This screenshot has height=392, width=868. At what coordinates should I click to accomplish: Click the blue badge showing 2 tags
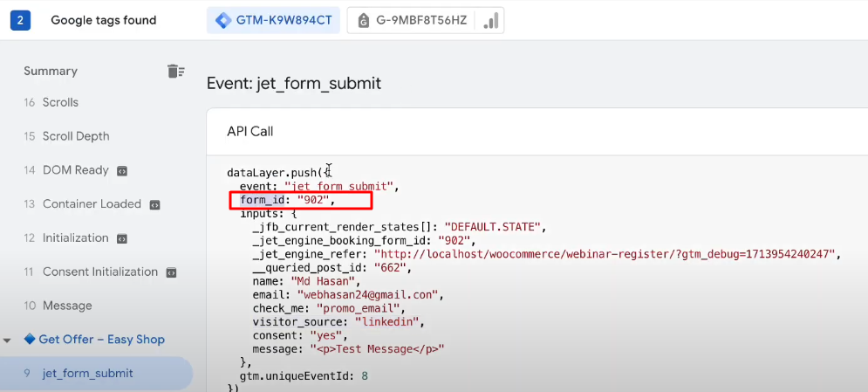(x=20, y=20)
